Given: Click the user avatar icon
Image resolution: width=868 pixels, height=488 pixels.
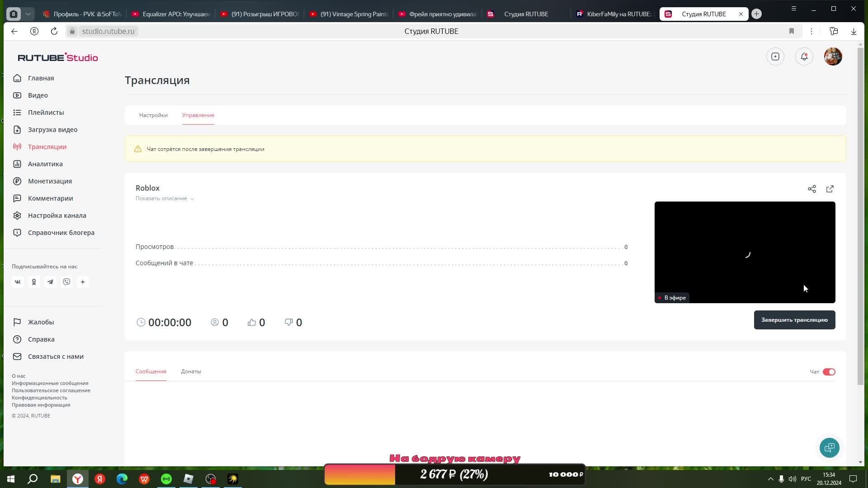Looking at the screenshot, I should 833,56.
